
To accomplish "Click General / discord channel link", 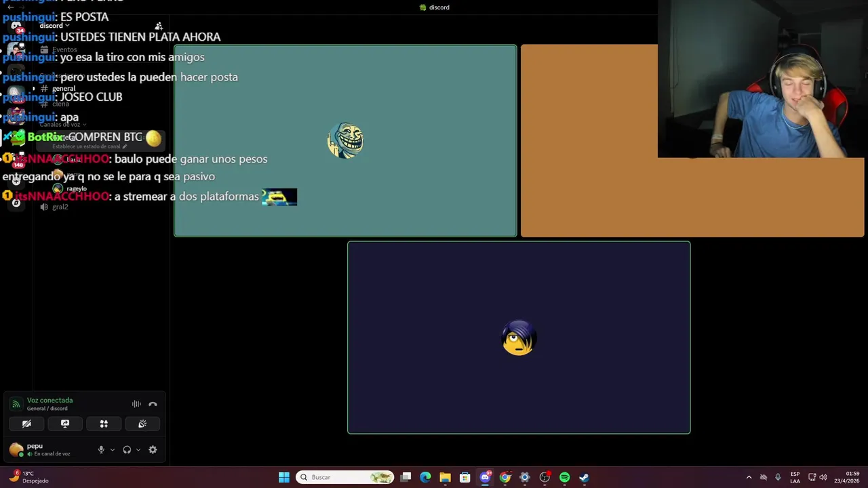I will point(47,409).
